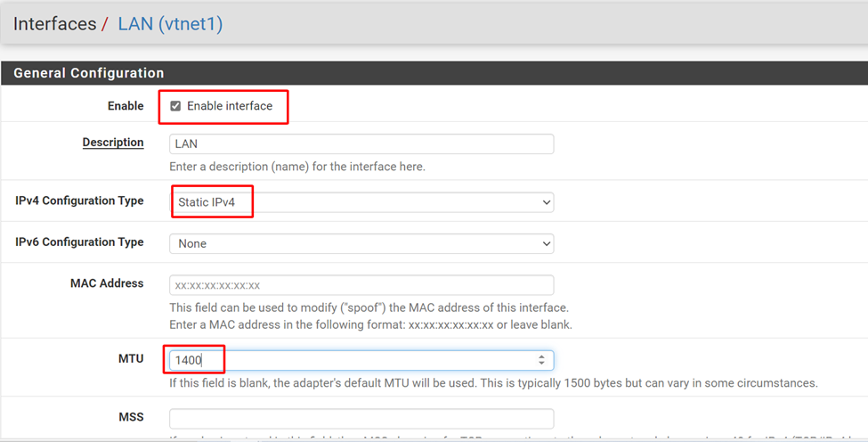
Task: Go to the Interfaces breadcrumb
Action: (54, 24)
